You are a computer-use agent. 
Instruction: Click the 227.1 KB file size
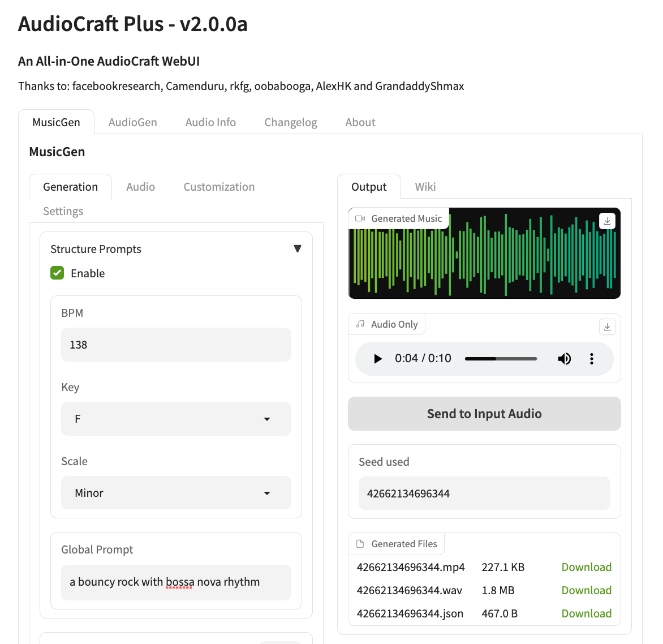coord(503,567)
